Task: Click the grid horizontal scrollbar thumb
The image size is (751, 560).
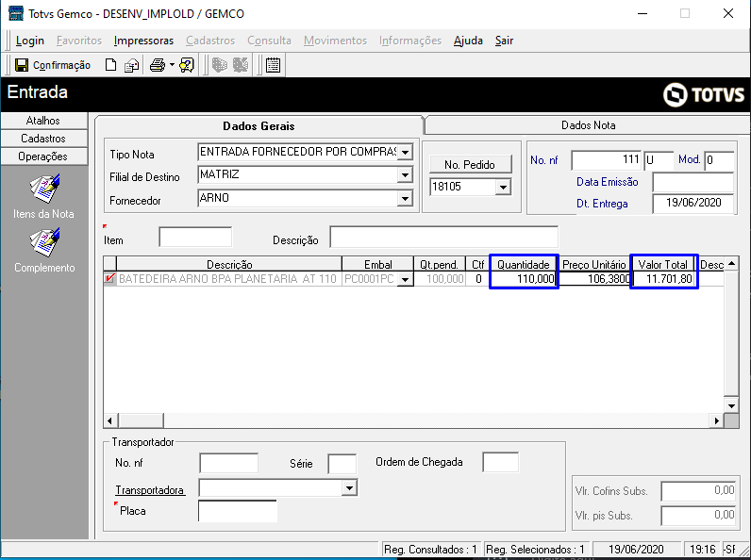Action: [x=141, y=420]
